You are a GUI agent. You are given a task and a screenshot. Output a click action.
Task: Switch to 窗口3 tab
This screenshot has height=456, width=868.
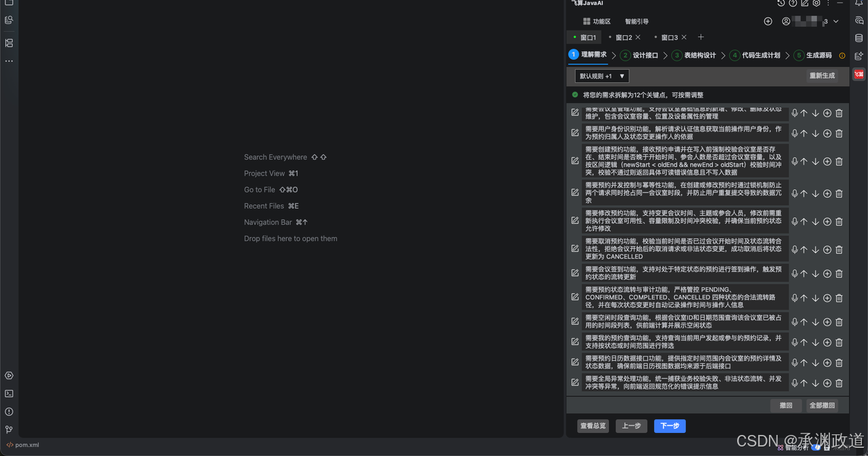669,37
